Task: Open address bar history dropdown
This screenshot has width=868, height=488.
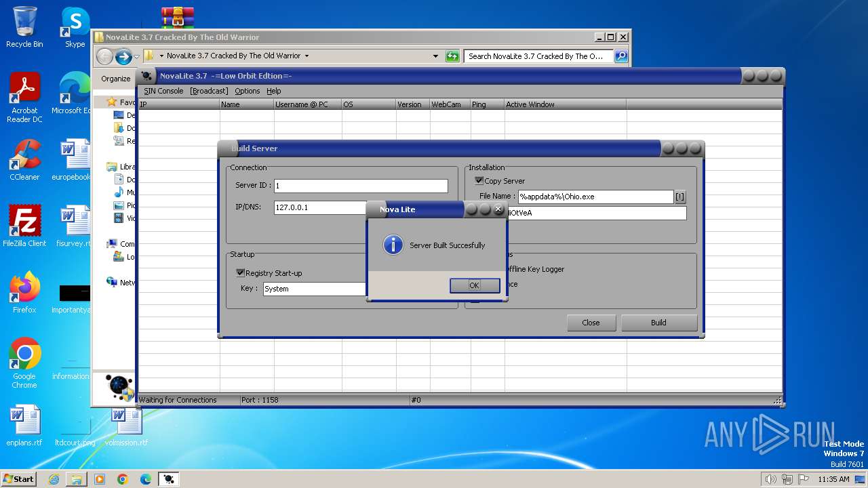Action: [x=435, y=56]
